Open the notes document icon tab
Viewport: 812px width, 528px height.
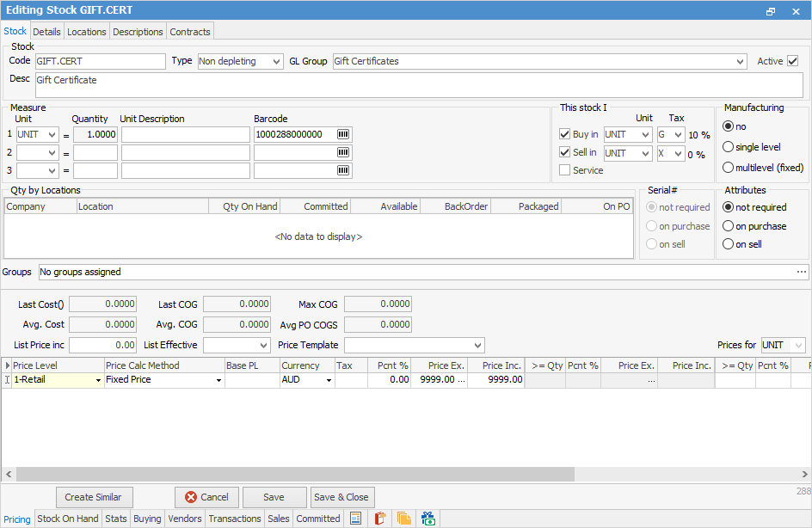click(x=355, y=519)
